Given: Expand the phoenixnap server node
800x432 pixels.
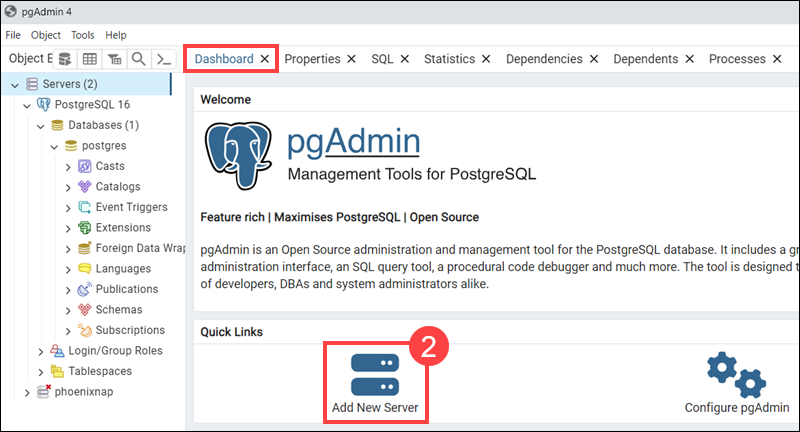Looking at the screenshot, I should (x=27, y=393).
